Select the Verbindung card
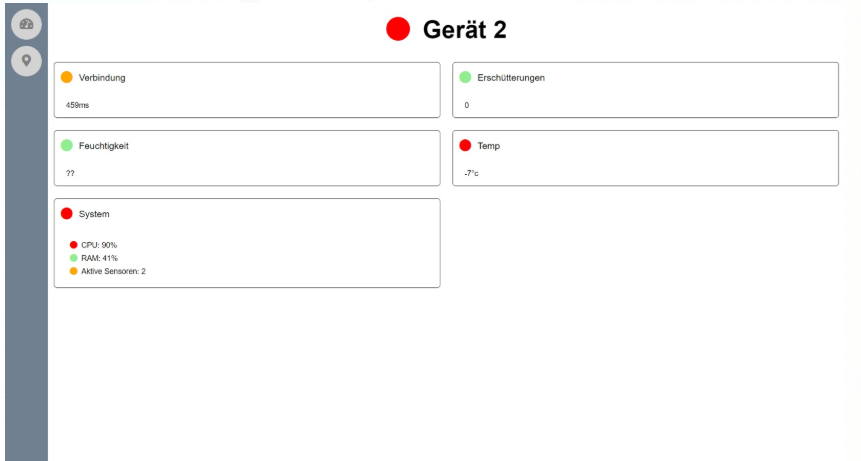Image resolution: width=861 pixels, height=461 pixels. pyautogui.click(x=247, y=90)
